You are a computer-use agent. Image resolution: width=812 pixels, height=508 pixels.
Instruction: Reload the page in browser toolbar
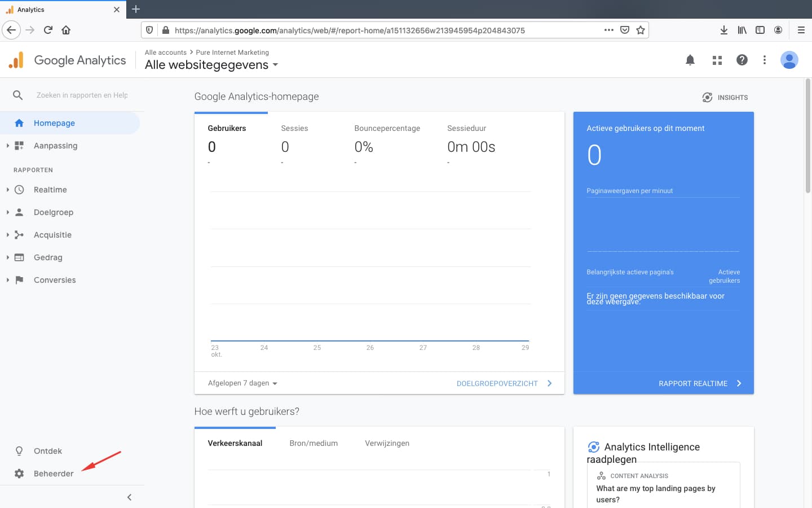click(x=48, y=30)
